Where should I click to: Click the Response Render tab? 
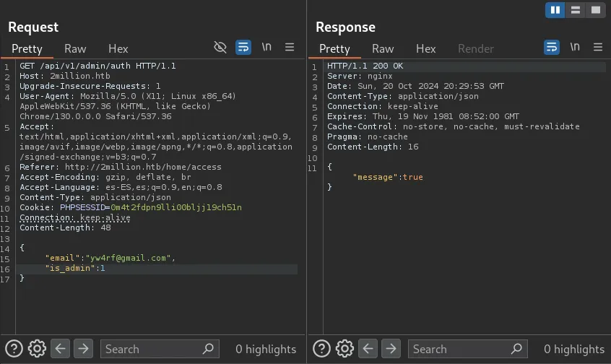476,49
